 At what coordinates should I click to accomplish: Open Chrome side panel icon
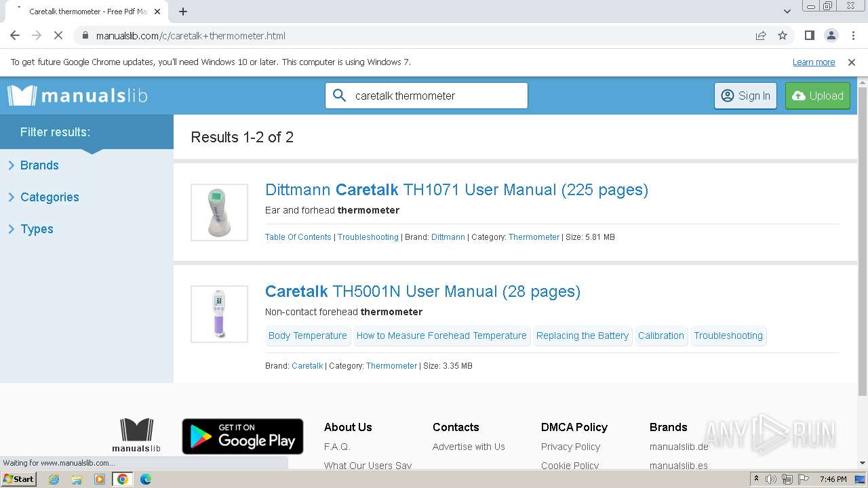point(809,35)
